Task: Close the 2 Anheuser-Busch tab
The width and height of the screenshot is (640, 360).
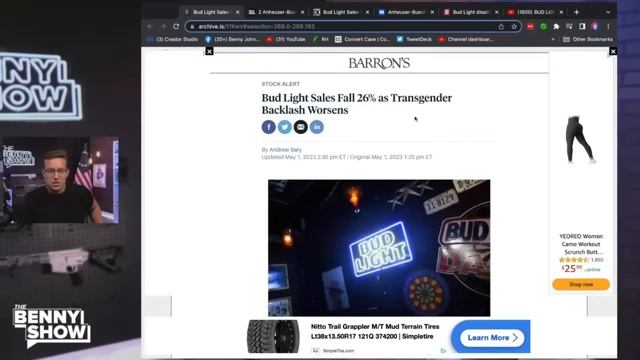Action: pos(302,12)
